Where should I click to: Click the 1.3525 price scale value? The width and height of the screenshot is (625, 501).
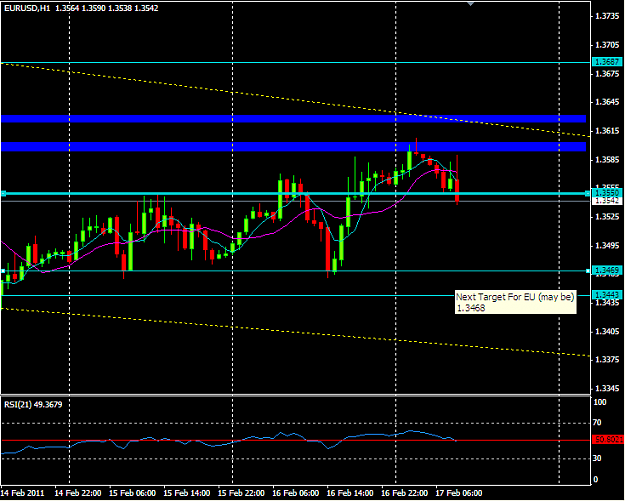(x=607, y=217)
